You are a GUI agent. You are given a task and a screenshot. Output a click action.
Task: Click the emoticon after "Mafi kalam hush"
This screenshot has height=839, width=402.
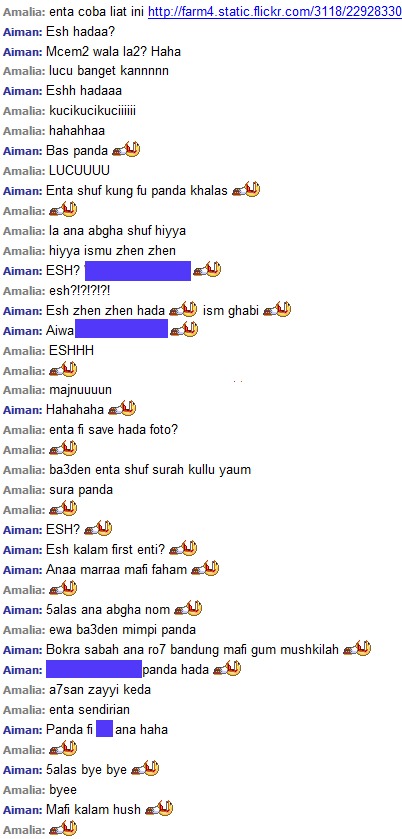pos(159,809)
